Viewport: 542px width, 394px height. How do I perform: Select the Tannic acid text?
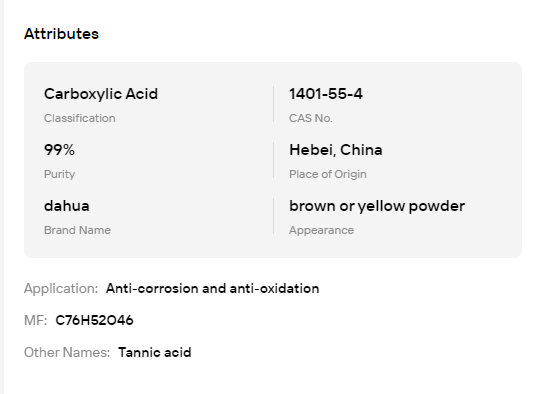[155, 353]
